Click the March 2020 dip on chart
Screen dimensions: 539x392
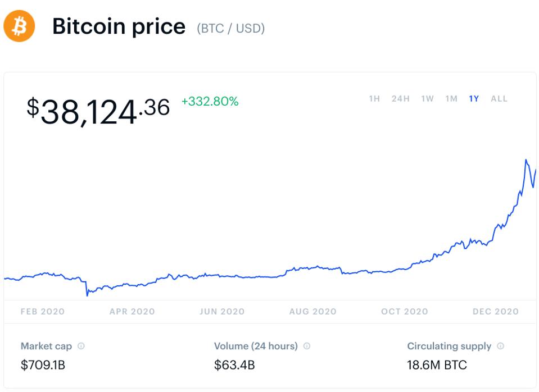pos(87,294)
